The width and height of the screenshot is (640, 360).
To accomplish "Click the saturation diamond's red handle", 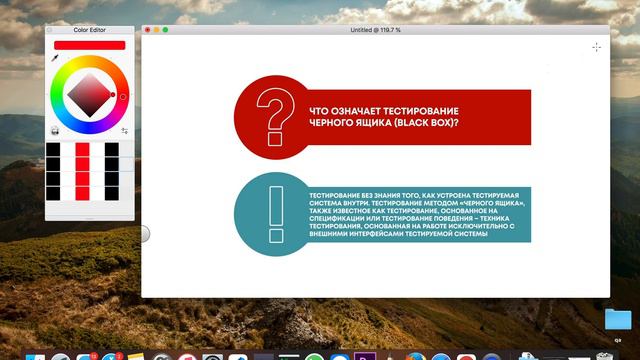I will [x=113, y=95].
